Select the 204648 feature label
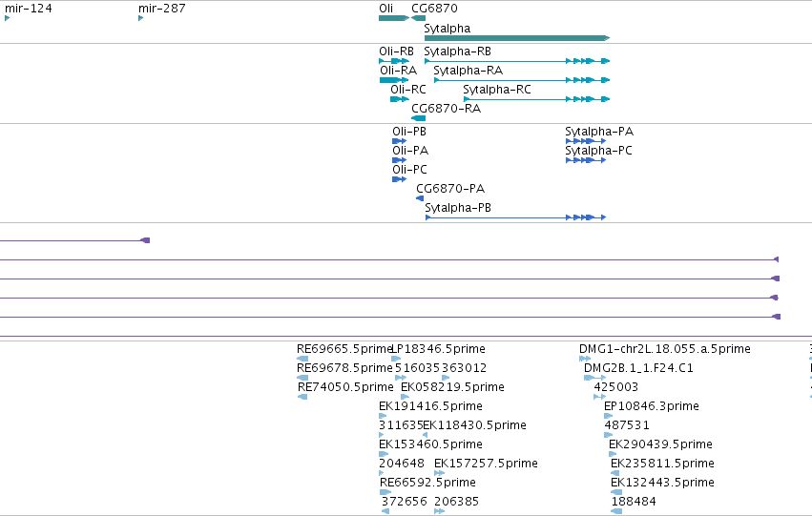This screenshot has width=812, height=516. [402, 464]
